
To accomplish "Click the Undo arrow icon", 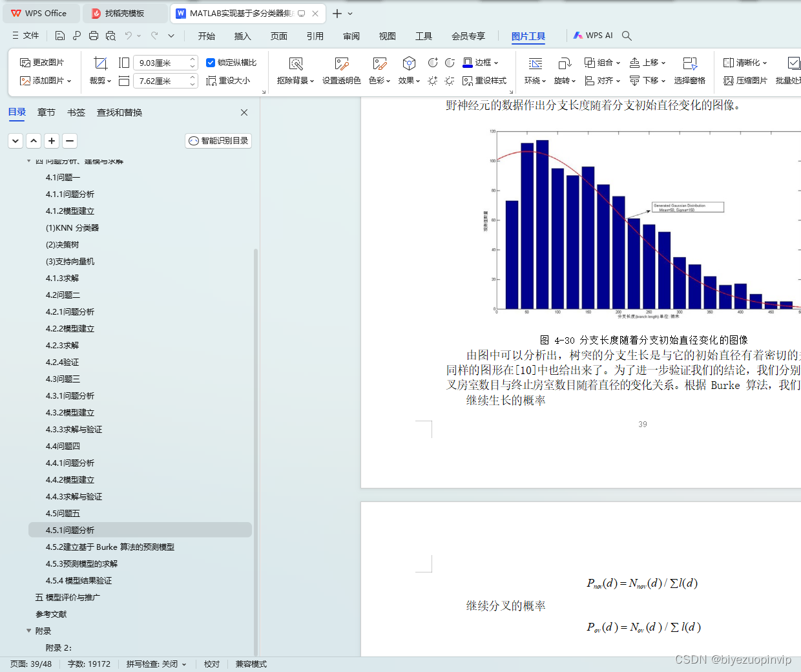I will [129, 36].
